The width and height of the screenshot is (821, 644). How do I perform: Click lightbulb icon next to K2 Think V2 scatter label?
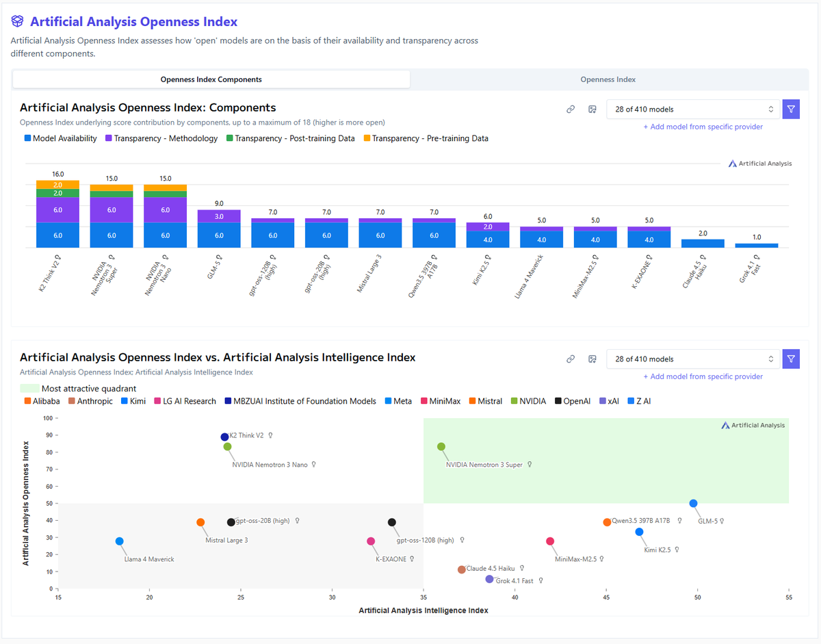point(271,435)
